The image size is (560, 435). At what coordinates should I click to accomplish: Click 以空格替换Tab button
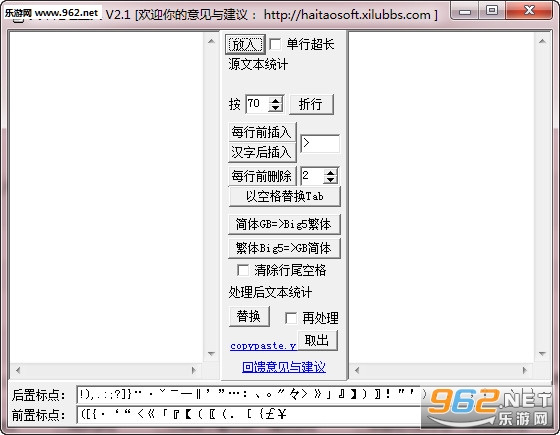point(284,196)
